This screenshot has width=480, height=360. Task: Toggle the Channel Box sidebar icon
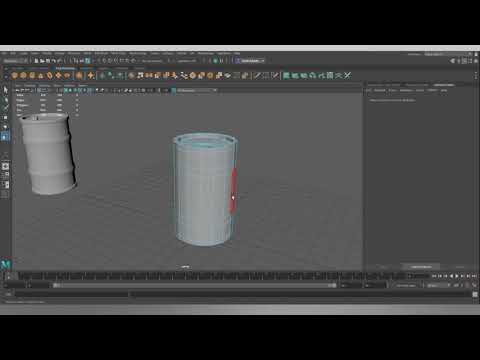point(476,61)
